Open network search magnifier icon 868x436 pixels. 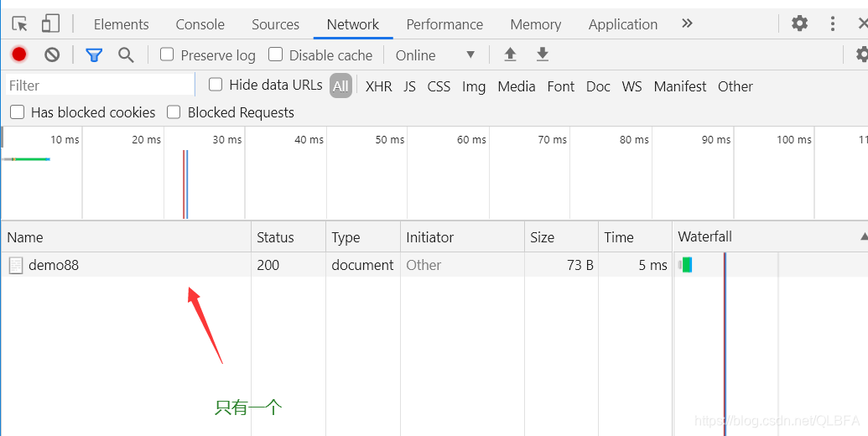pyautogui.click(x=126, y=54)
